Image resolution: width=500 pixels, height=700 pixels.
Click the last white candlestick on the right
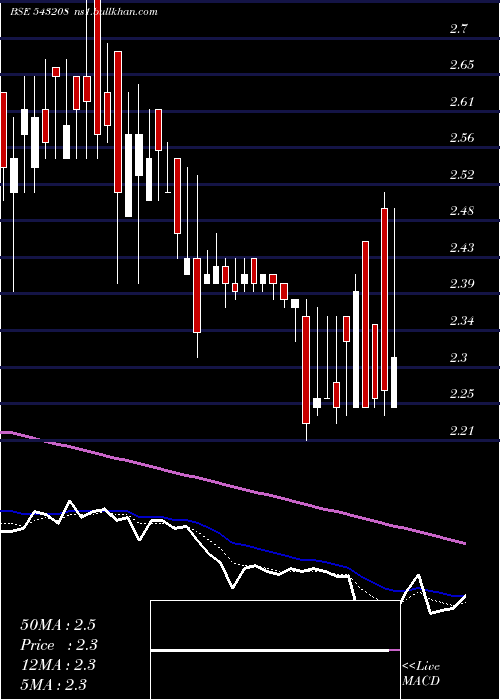click(x=394, y=382)
